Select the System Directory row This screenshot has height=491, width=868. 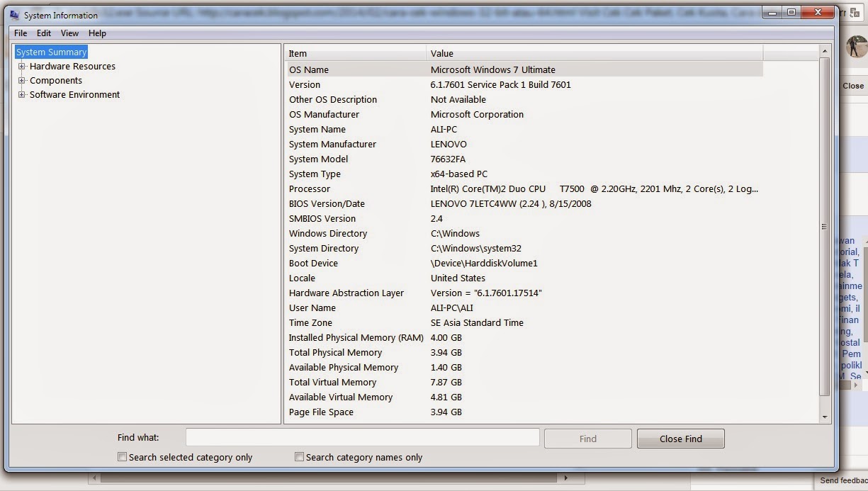524,248
